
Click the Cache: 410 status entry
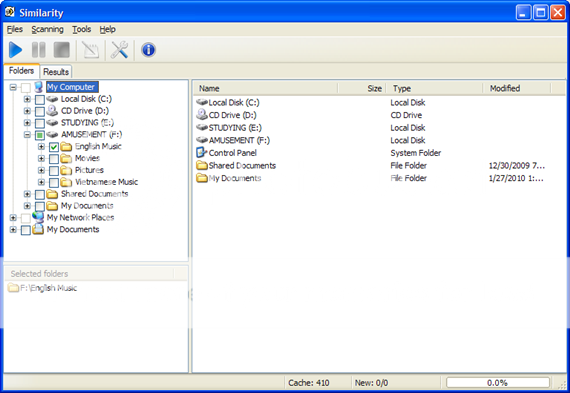pos(309,383)
